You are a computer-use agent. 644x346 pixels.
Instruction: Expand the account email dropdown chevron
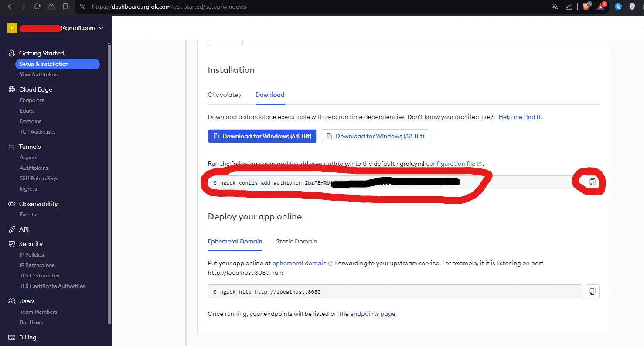(x=101, y=28)
